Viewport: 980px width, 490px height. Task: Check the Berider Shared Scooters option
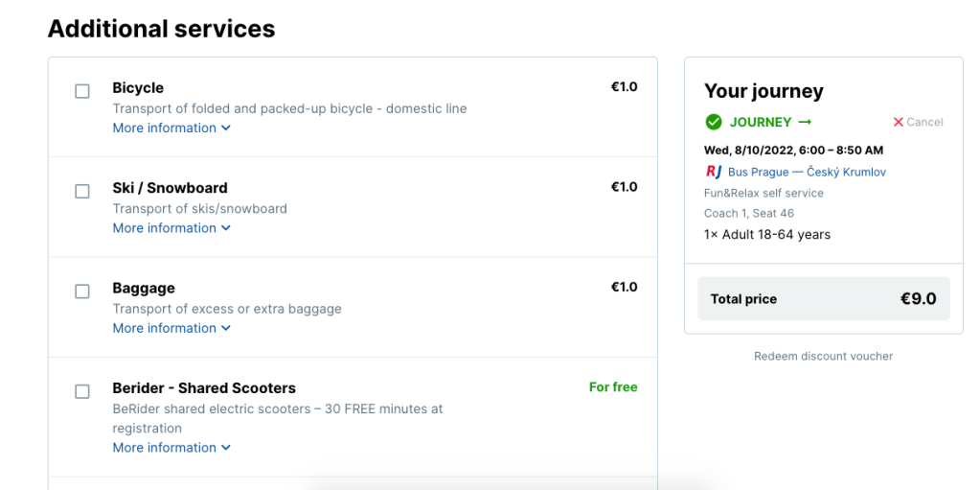tap(82, 391)
